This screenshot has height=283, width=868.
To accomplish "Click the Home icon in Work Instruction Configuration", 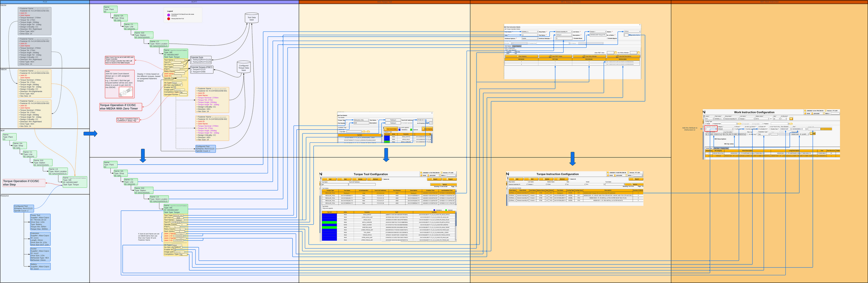I will pos(805,113).
